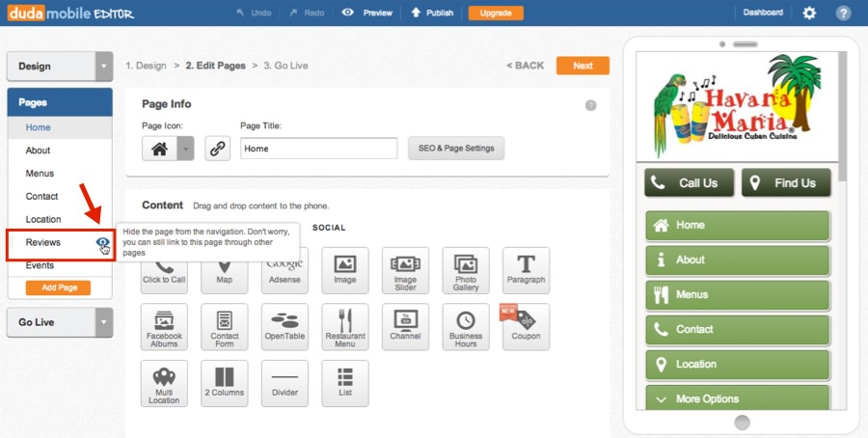Pick the List content widget

click(x=345, y=383)
